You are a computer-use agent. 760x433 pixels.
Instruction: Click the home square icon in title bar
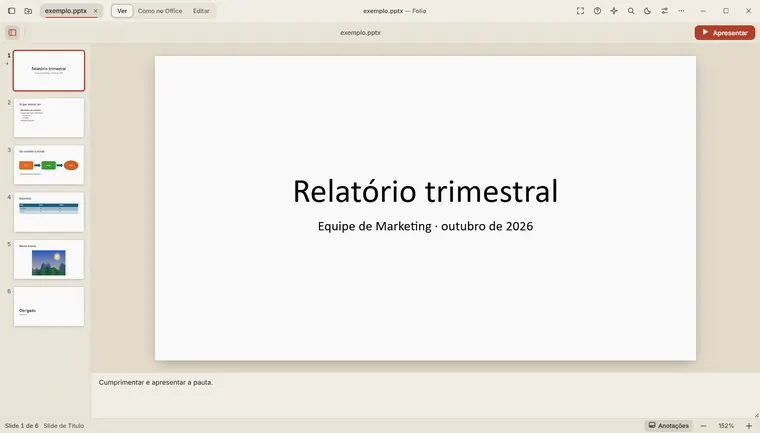click(12, 11)
